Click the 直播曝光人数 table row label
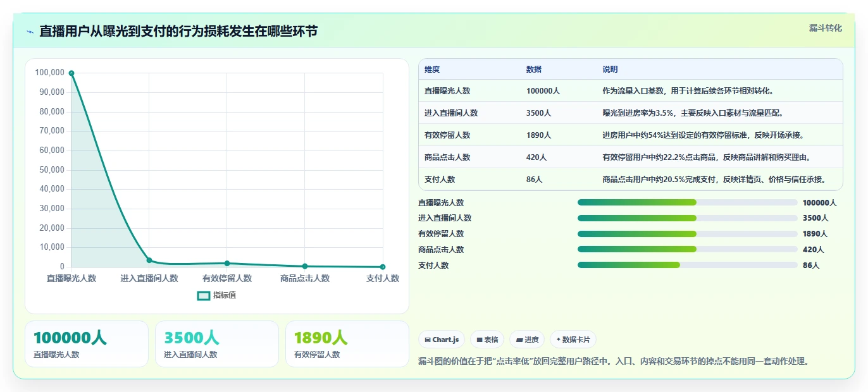 click(447, 91)
